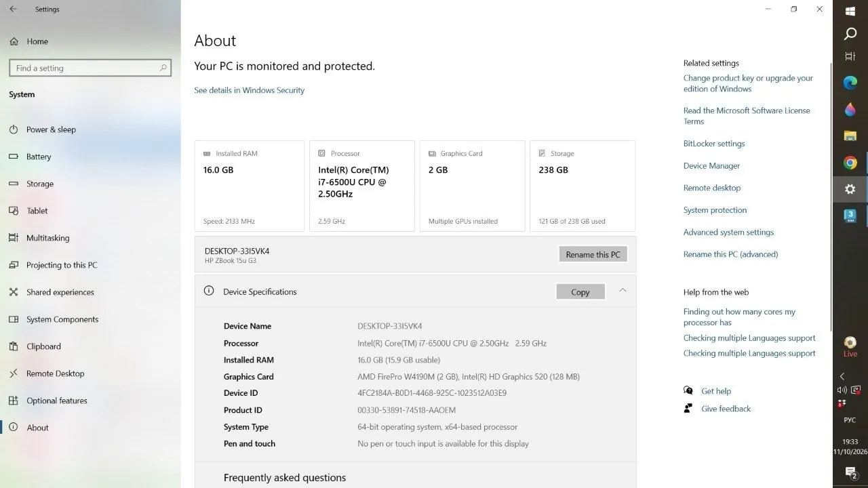Viewport: 868px width, 488px height.
Task: Open BitLocker settings link
Action: pyautogui.click(x=714, y=144)
